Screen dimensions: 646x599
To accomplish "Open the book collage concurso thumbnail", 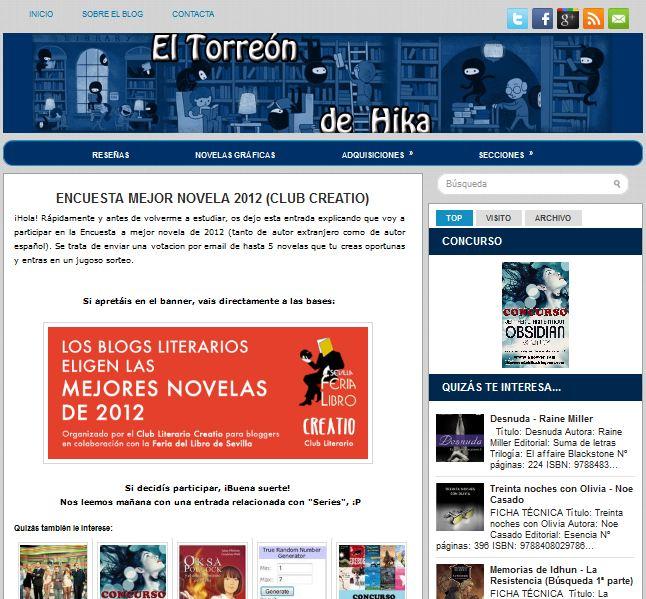I will pos(372,572).
